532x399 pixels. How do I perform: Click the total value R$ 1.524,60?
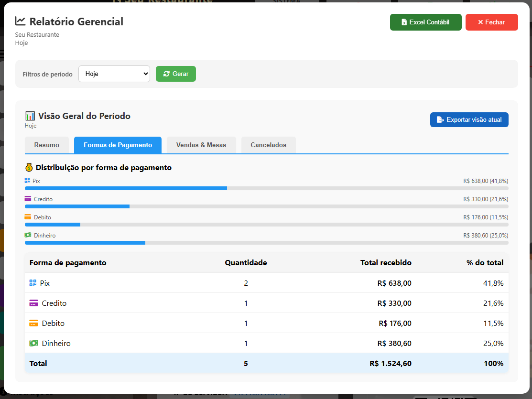click(x=390, y=363)
